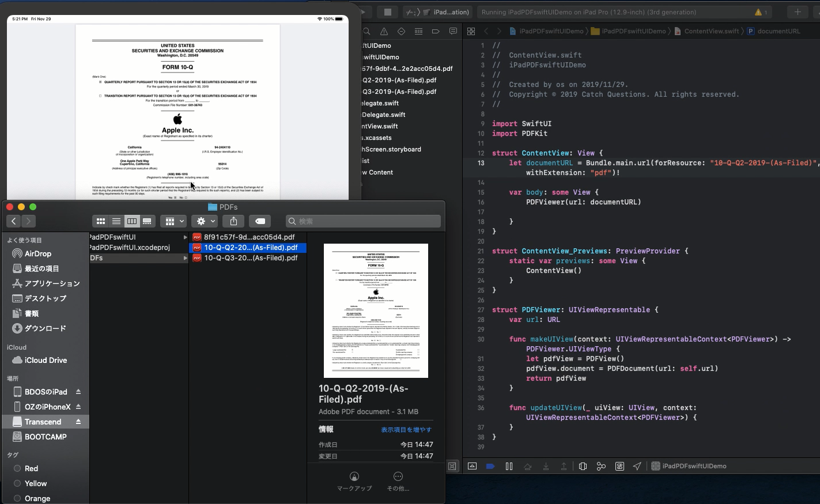Switch Finder to list view
Image resolution: width=820 pixels, height=504 pixels.
(116, 221)
